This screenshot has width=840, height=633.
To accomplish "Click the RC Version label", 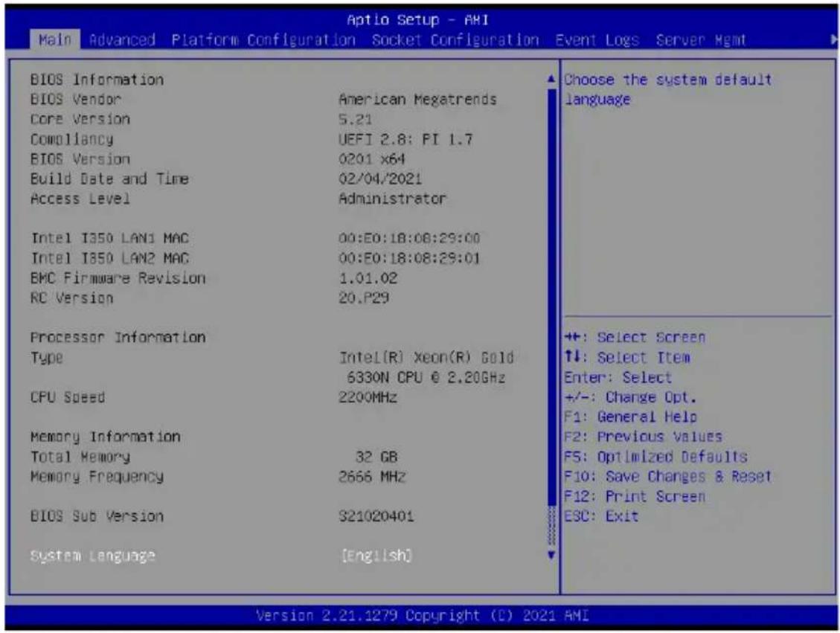I will coord(71,298).
